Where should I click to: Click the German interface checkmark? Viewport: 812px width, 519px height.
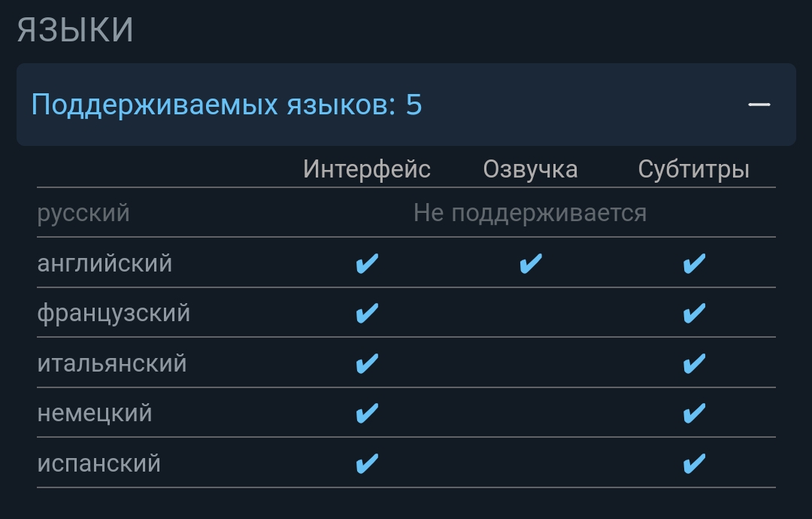pyautogui.click(x=367, y=413)
